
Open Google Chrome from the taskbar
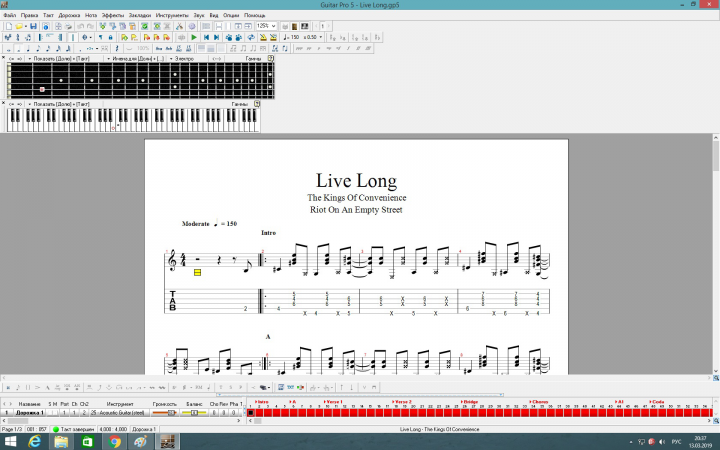114,442
